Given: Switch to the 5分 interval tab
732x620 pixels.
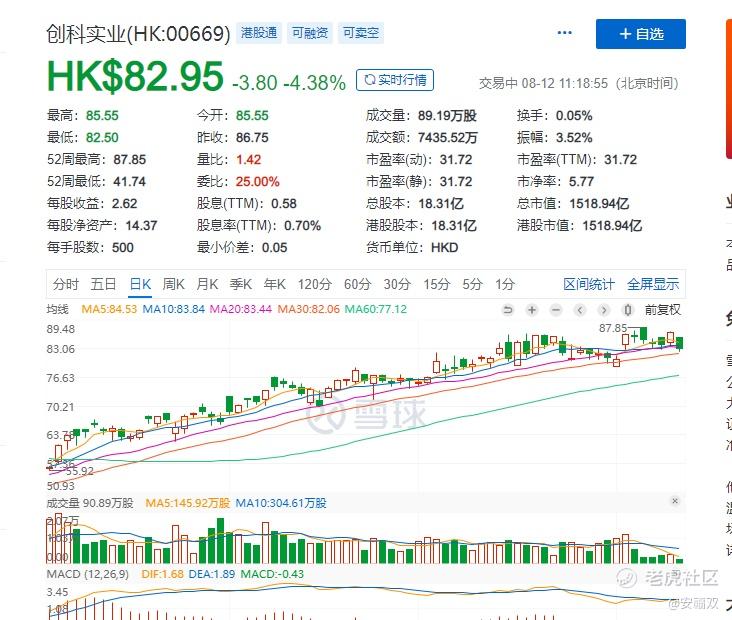Looking at the screenshot, I should (x=472, y=284).
